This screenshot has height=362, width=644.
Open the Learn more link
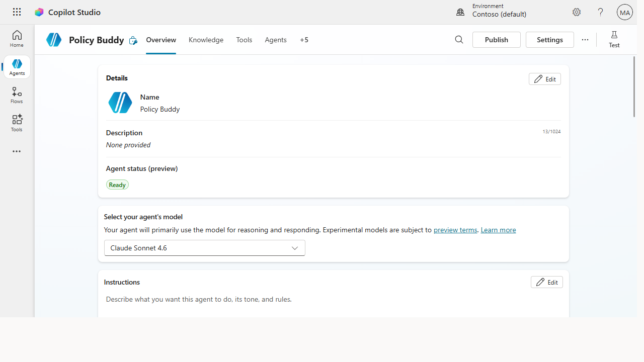click(498, 230)
